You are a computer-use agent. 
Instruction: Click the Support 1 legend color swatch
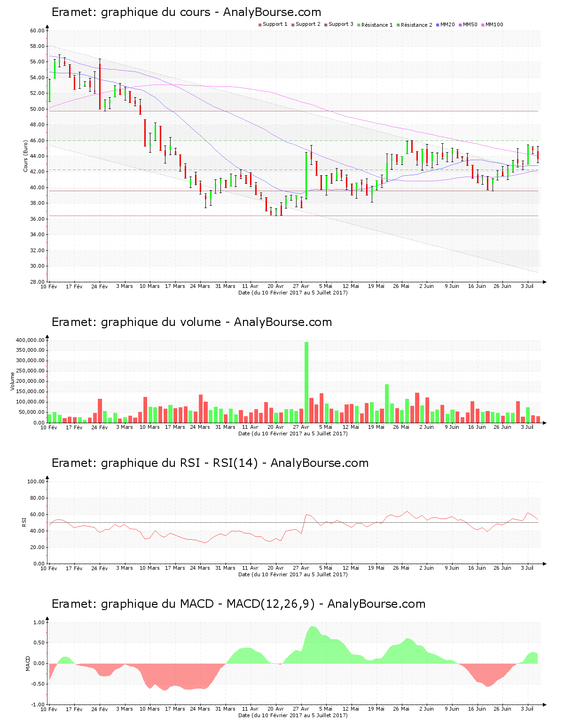(260, 25)
